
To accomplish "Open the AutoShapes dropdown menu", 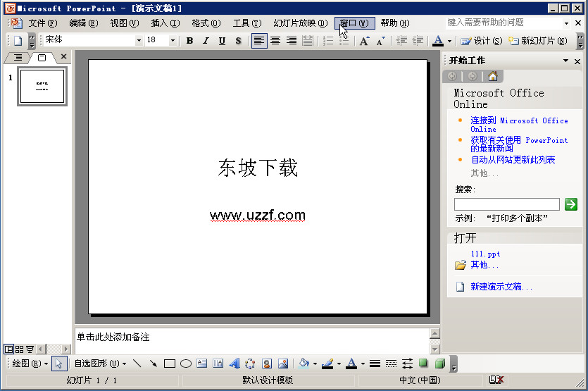I will (x=100, y=364).
